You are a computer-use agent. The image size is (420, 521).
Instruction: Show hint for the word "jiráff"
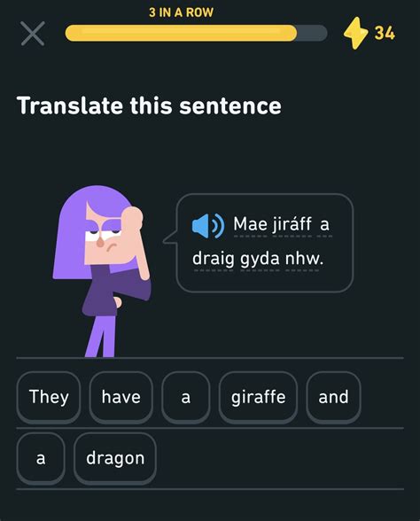(x=292, y=224)
